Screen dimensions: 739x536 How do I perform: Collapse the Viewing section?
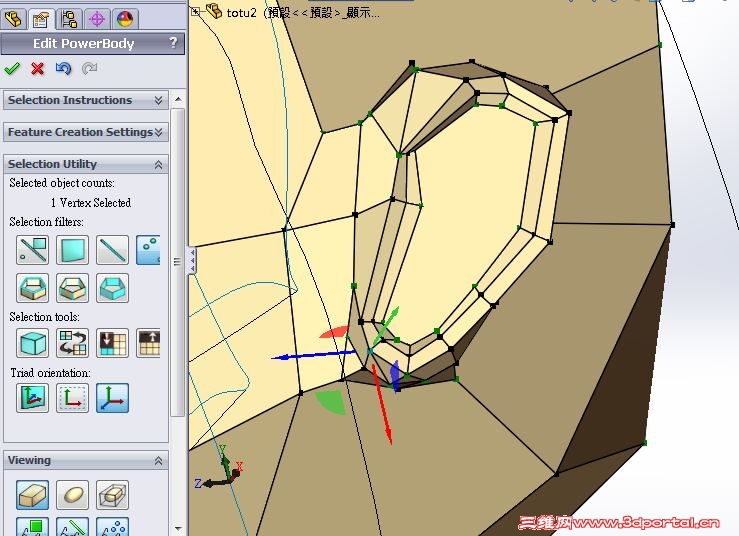86,460
